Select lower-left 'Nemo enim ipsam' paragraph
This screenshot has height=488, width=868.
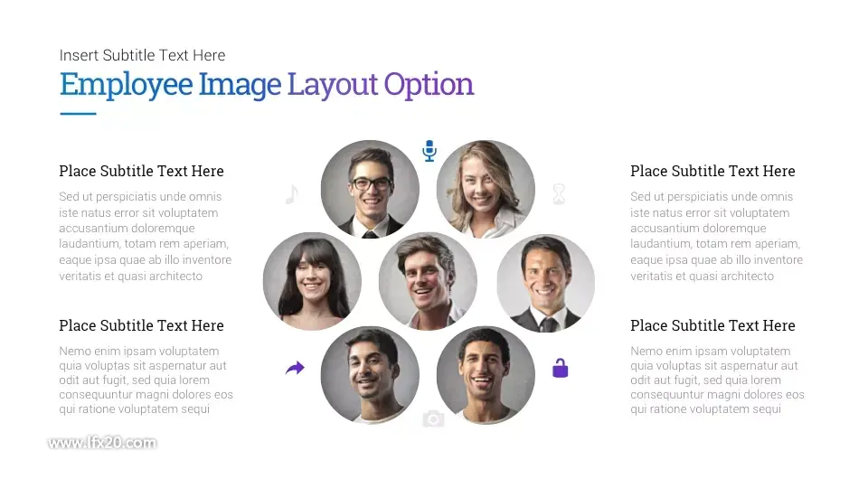coord(146,380)
